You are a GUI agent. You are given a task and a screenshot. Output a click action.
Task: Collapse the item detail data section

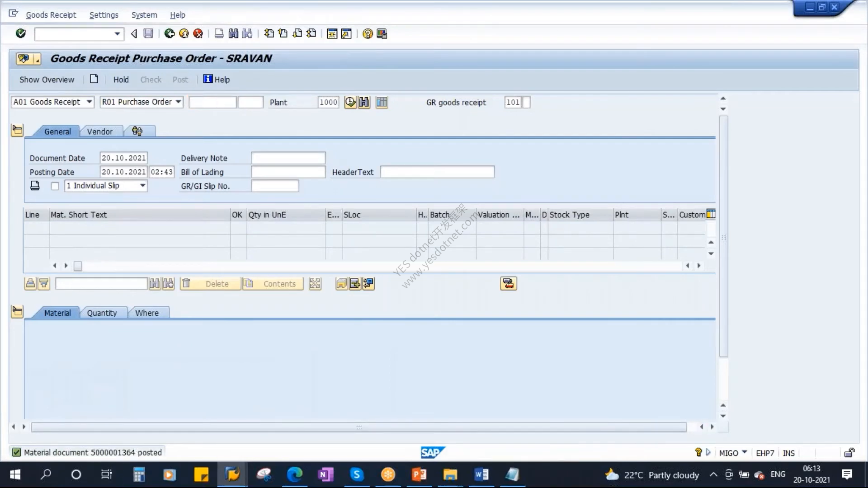coord(17,312)
